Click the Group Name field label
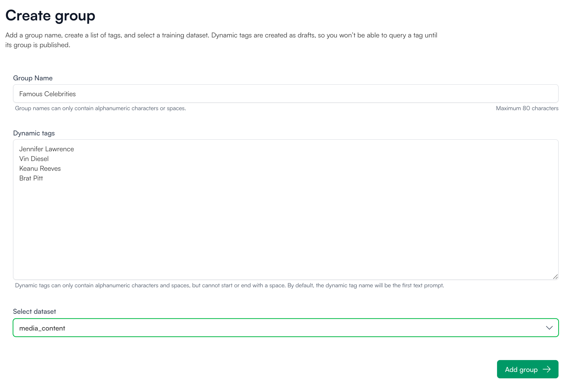The image size is (571, 392). click(33, 78)
